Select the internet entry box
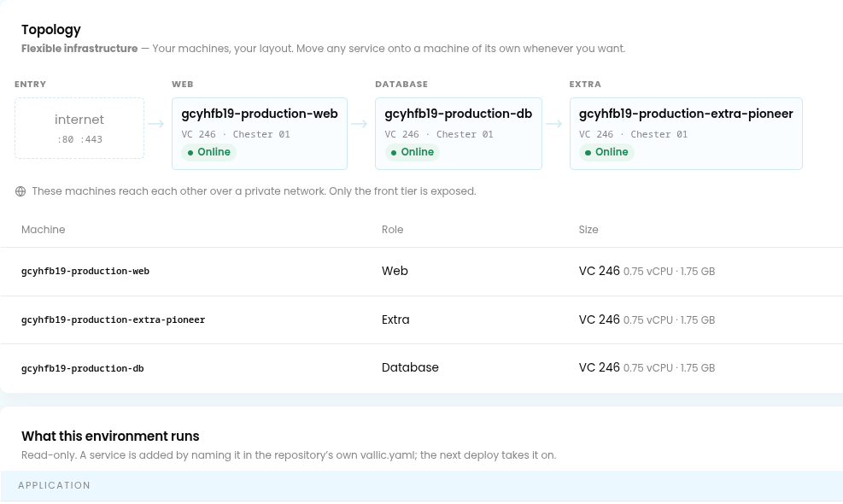Screen dimensions: 843x504 79,128
